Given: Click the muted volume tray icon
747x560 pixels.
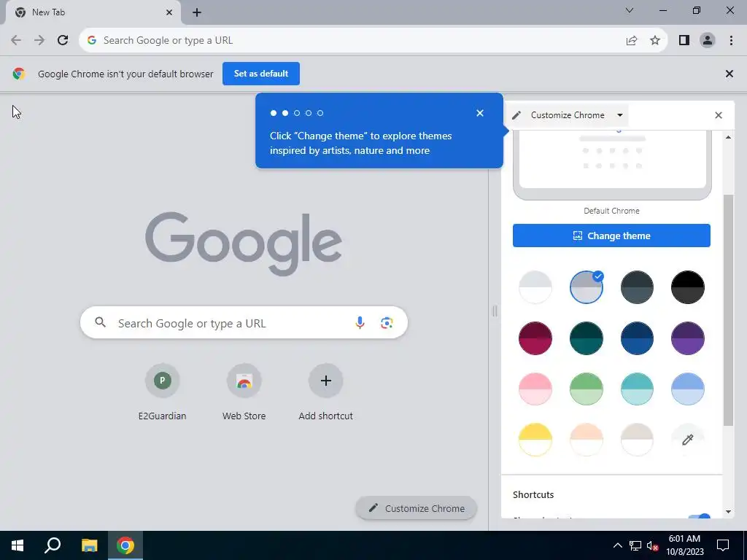Looking at the screenshot, I should pyautogui.click(x=653, y=545).
